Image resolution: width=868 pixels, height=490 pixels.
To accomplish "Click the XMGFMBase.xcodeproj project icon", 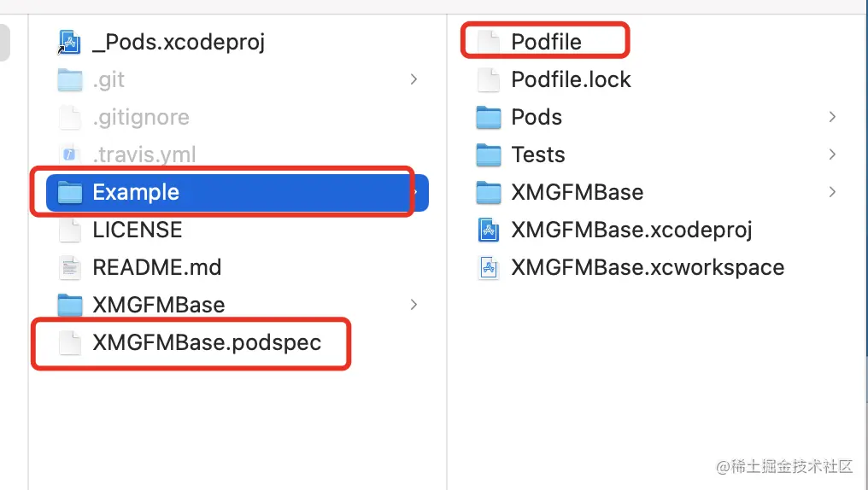I will point(488,230).
